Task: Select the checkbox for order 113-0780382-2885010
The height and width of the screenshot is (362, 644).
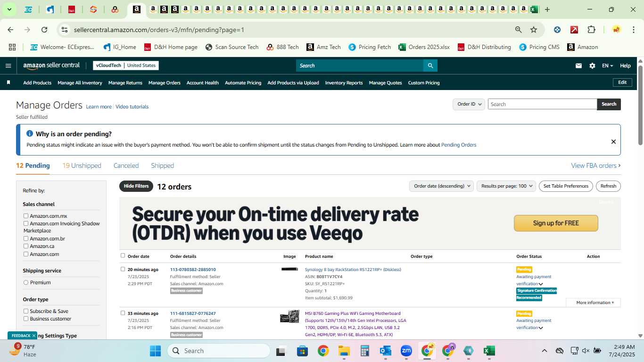Action: (123, 269)
